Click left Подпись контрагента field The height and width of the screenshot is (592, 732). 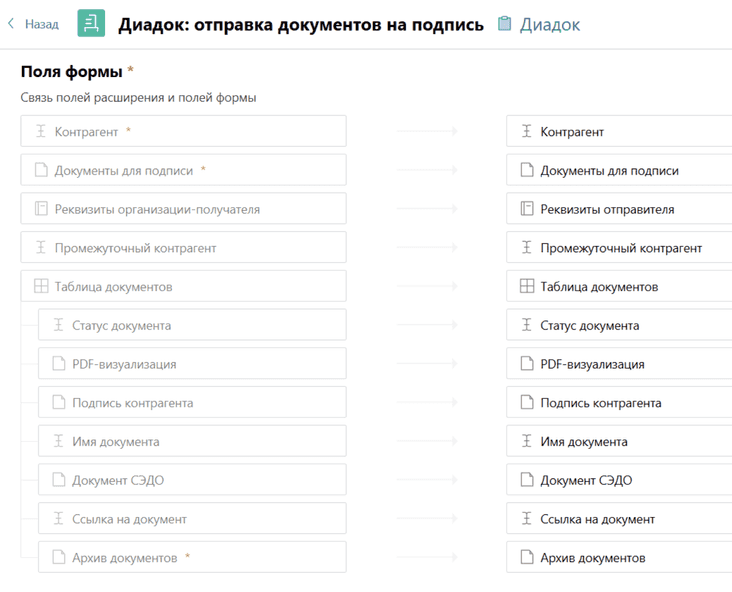pyautogui.click(x=192, y=403)
